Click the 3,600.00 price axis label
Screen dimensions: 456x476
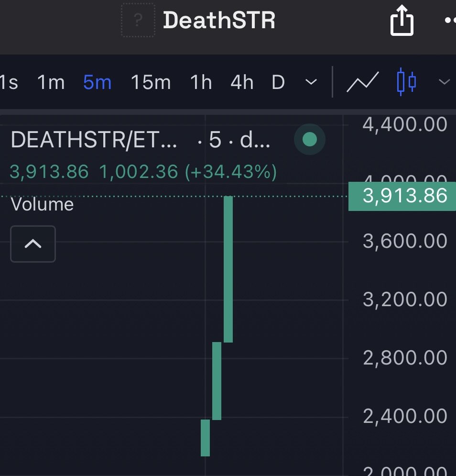point(405,241)
